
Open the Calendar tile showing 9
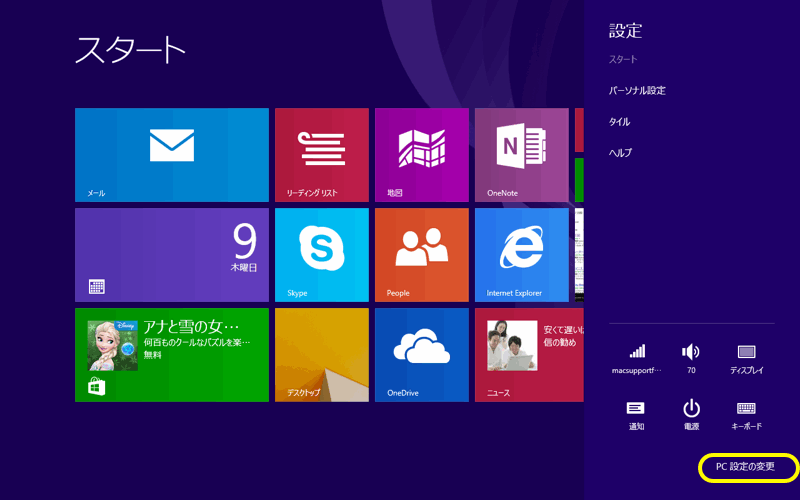tap(171, 254)
